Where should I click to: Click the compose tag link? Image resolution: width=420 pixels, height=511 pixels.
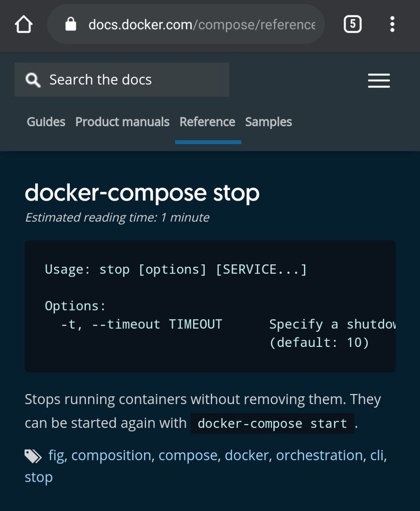tap(188, 456)
